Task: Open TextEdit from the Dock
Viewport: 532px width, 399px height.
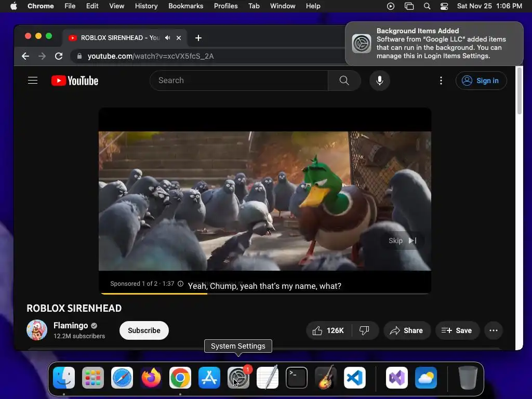Action: (268, 378)
